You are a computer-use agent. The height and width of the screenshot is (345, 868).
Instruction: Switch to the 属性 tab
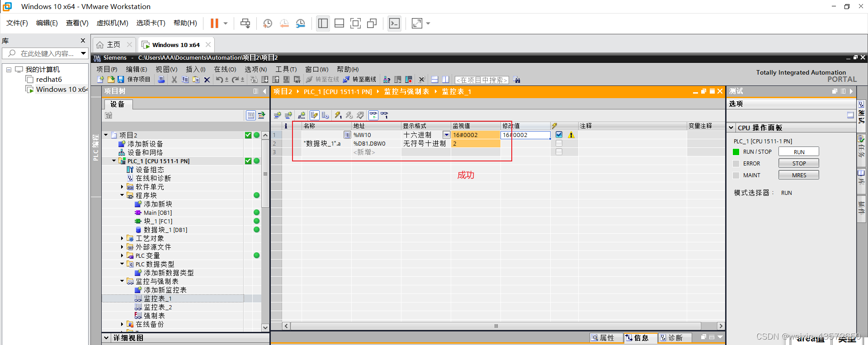(606, 338)
